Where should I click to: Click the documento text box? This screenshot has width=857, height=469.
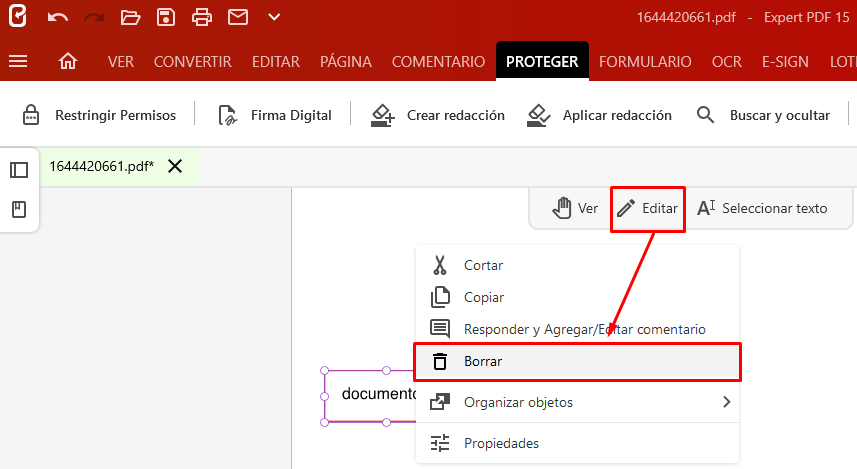(370, 396)
